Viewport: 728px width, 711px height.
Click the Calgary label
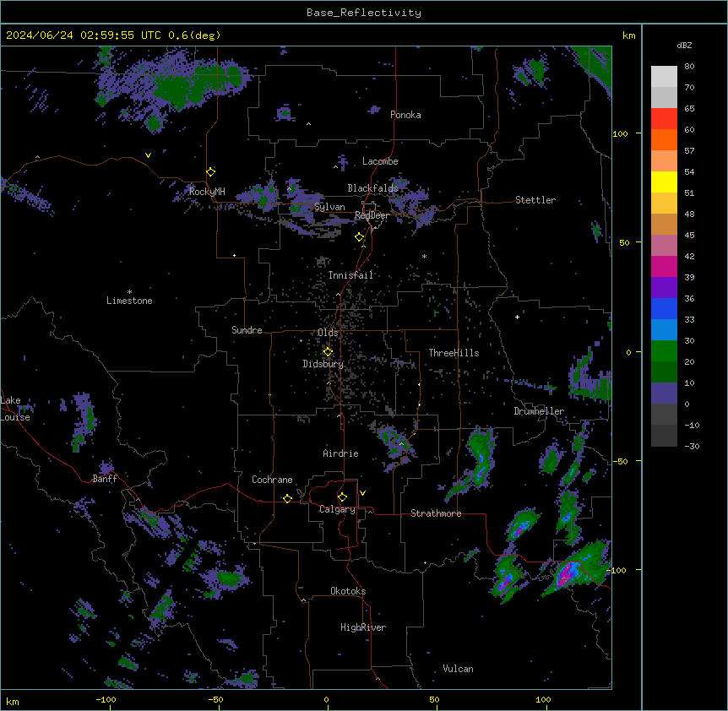[x=337, y=509]
